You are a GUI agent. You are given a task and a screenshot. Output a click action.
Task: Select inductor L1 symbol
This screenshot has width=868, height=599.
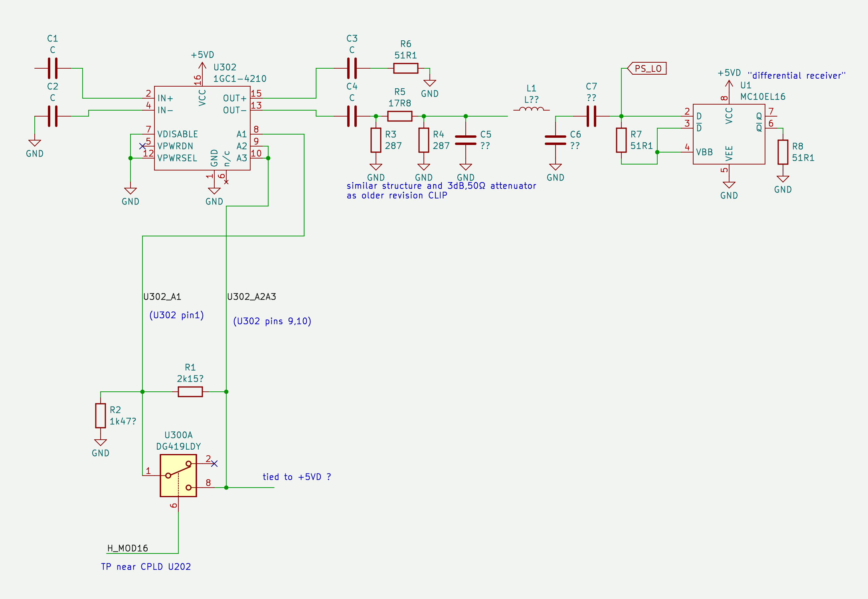tap(532, 109)
